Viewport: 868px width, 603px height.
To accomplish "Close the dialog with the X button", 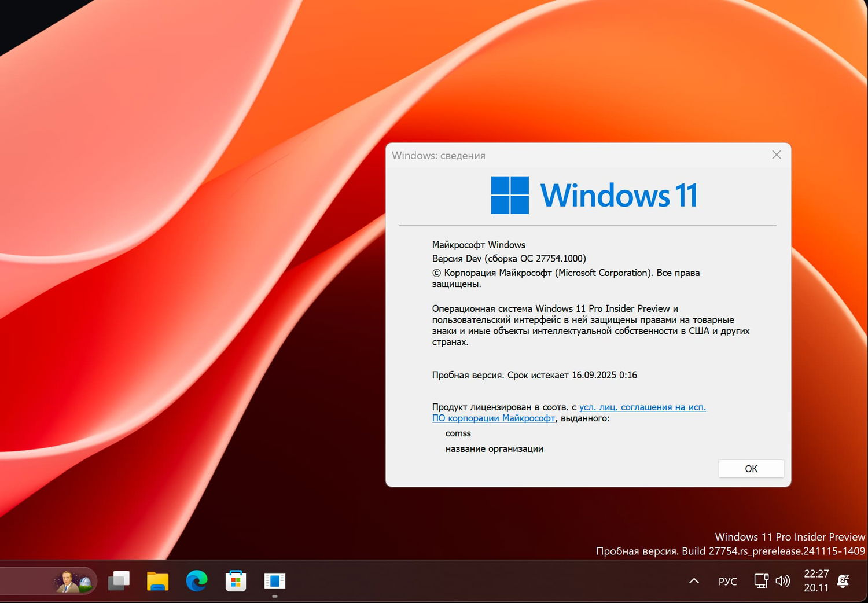I will click(x=776, y=155).
